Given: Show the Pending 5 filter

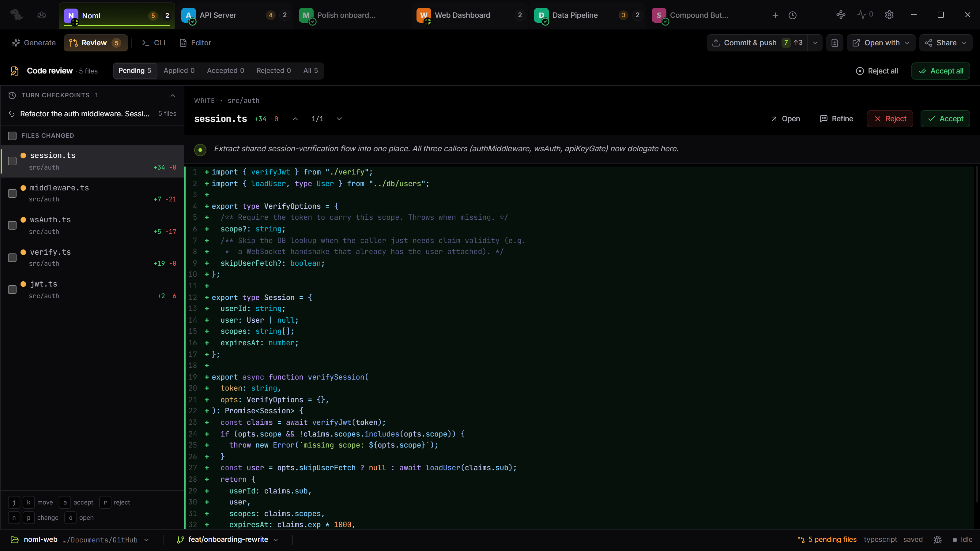Looking at the screenshot, I should [135, 71].
